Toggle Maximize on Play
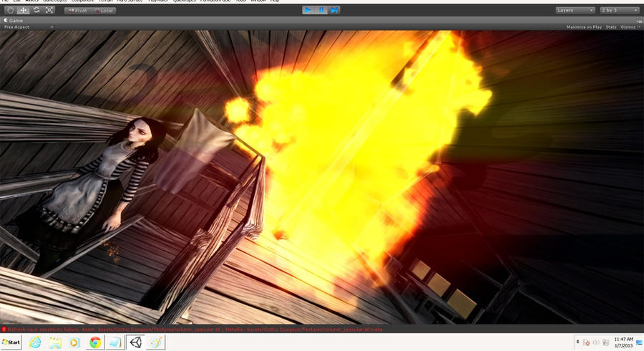This screenshot has height=351, width=644. click(x=584, y=27)
